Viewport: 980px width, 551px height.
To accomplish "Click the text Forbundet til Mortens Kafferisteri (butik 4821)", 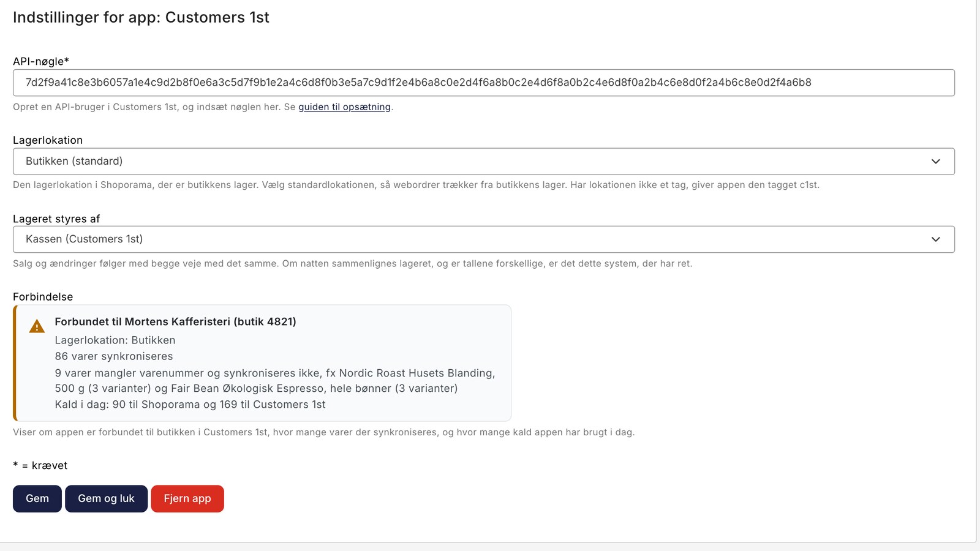I will pyautogui.click(x=175, y=322).
